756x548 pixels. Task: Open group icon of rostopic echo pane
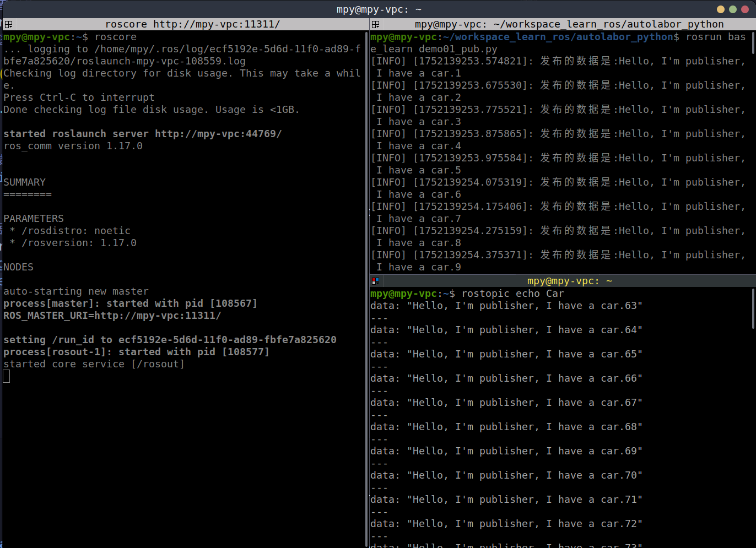[376, 281]
